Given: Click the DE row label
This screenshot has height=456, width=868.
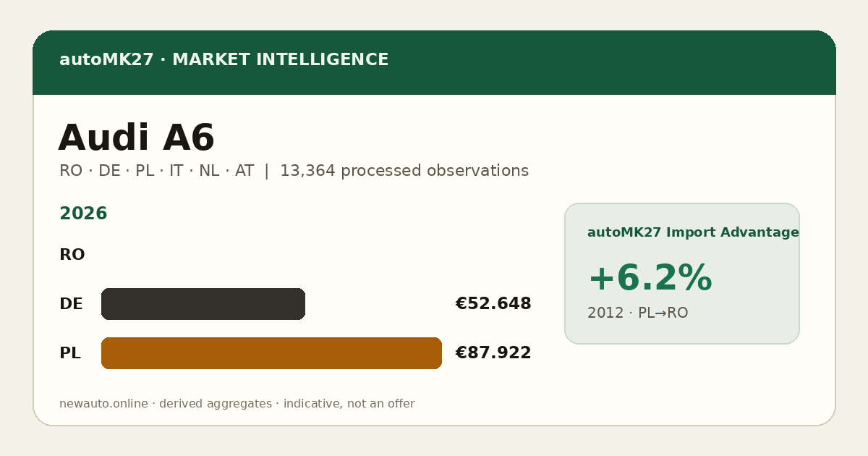Looking at the screenshot, I should [x=71, y=304].
